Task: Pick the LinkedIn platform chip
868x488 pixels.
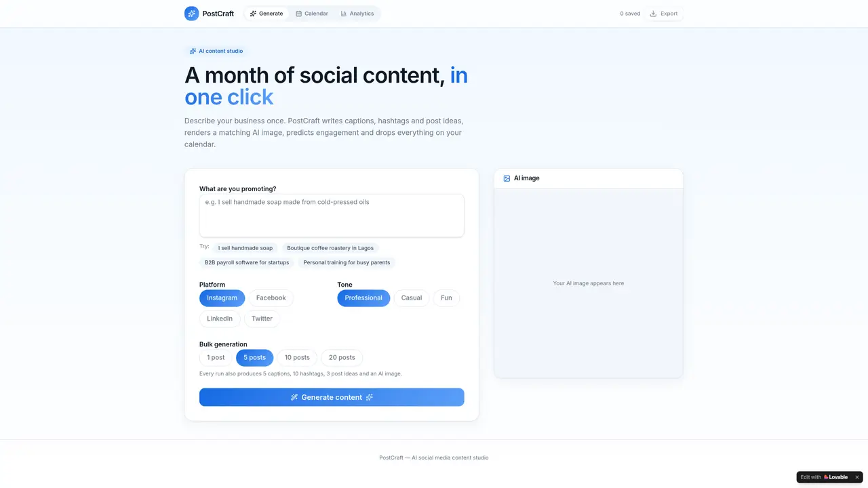Action: (x=220, y=319)
